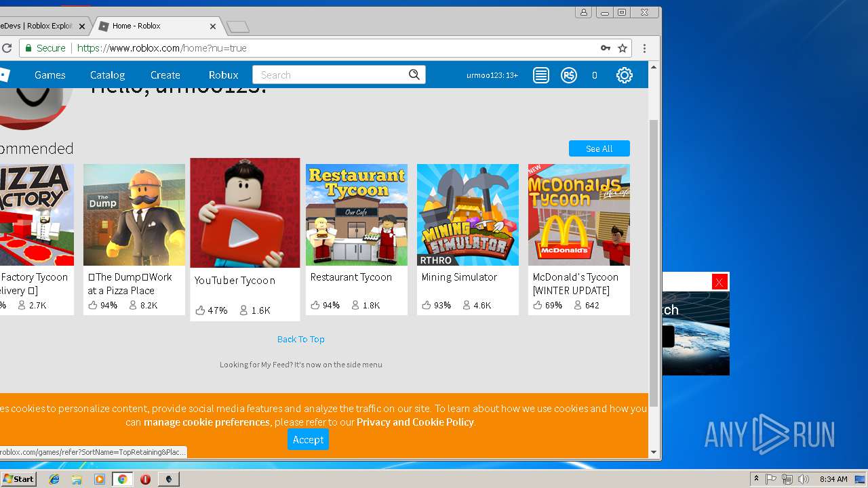Click the page scrollbar down arrow
This screenshot has height=488, width=868.
pyautogui.click(x=654, y=452)
